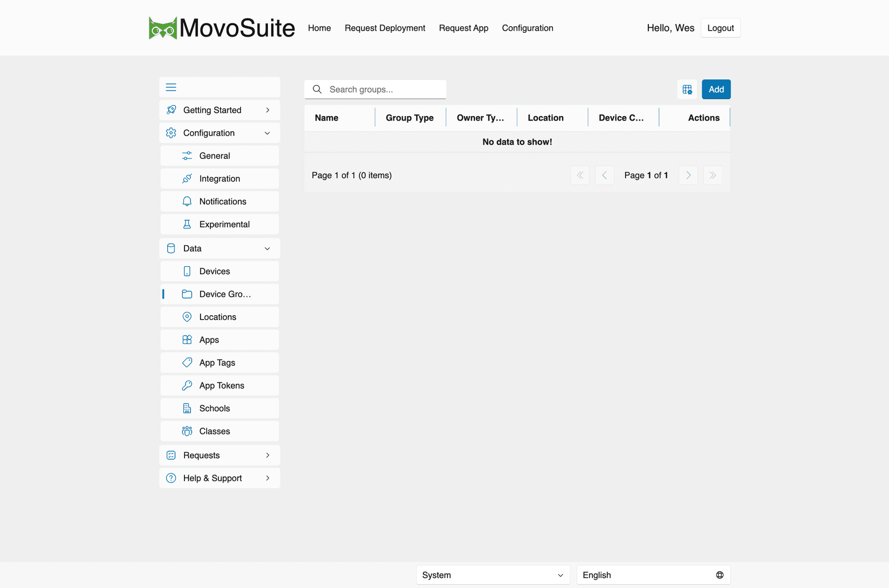
Task: Open Devices from the sidebar
Action: [x=220, y=271]
